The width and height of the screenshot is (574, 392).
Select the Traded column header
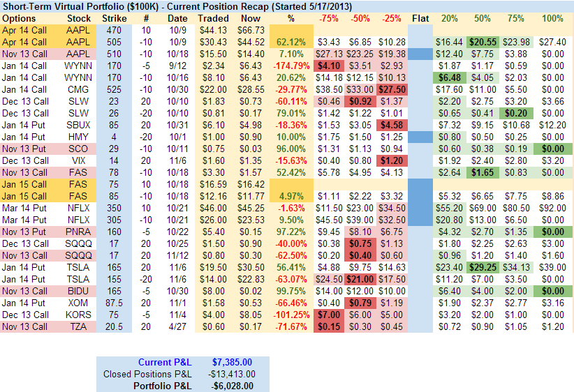(x=213, y=17)
